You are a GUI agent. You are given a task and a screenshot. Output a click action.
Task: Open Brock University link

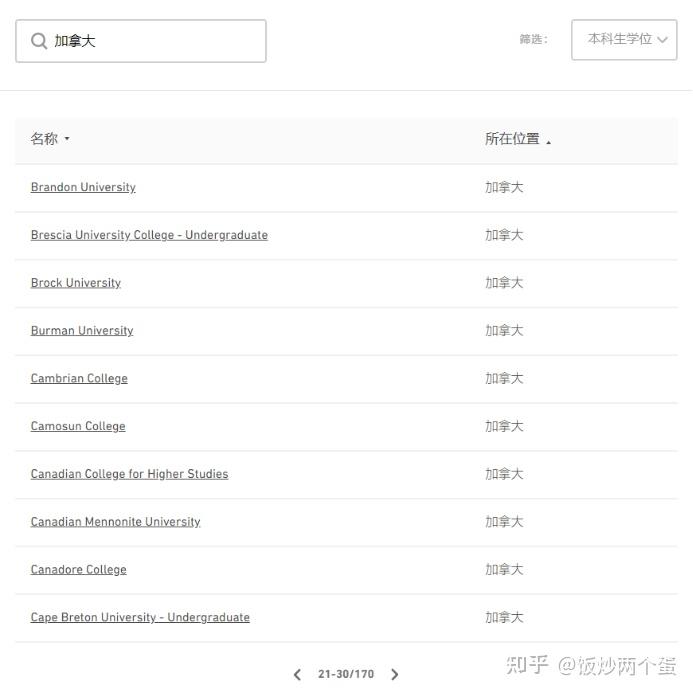[76, 283]
